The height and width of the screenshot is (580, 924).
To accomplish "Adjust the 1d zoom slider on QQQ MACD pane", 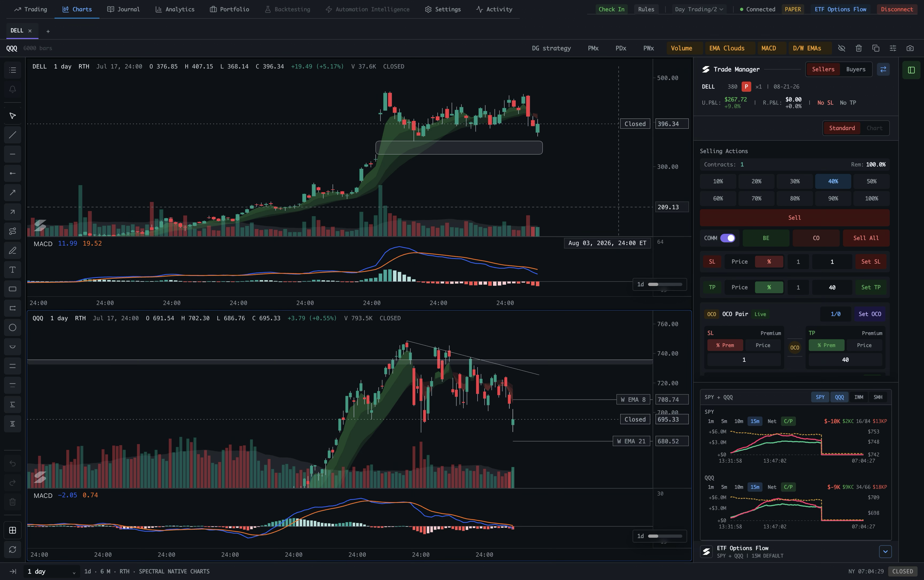I will (x=665, y=536).
